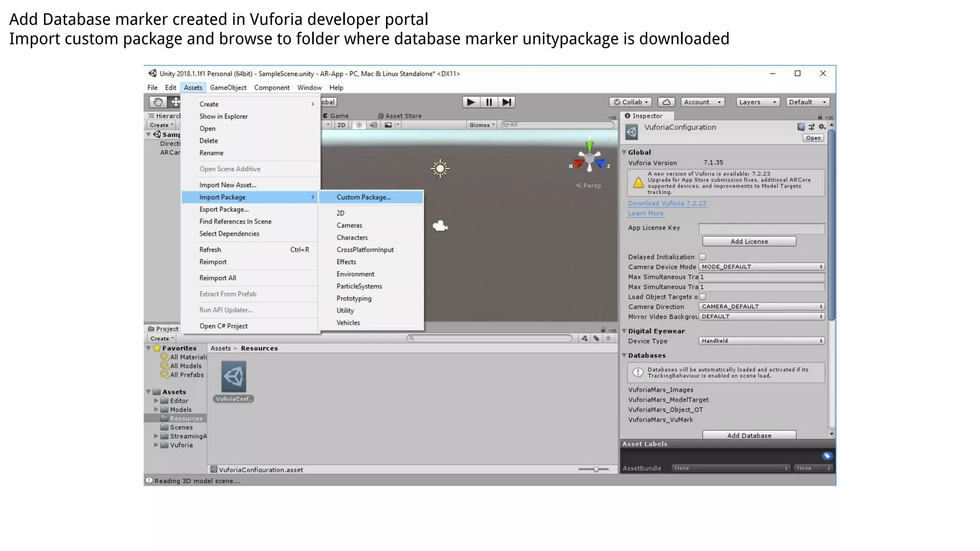Open the Account dropdown
This screenshot has width=980, height=551.
(702, 102)
